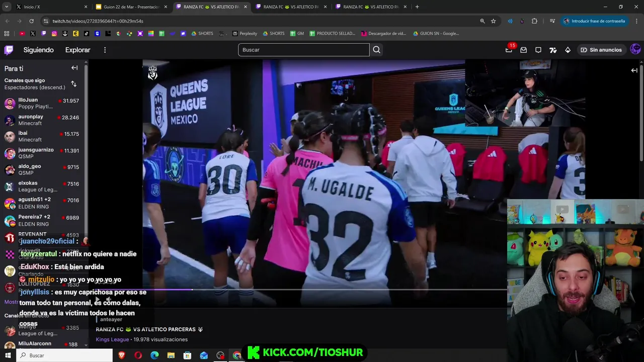The width and height of the screenshot is (644, 362).
Task: Focus the Twitch Buscar search field
Action: [x=303, y=50]
